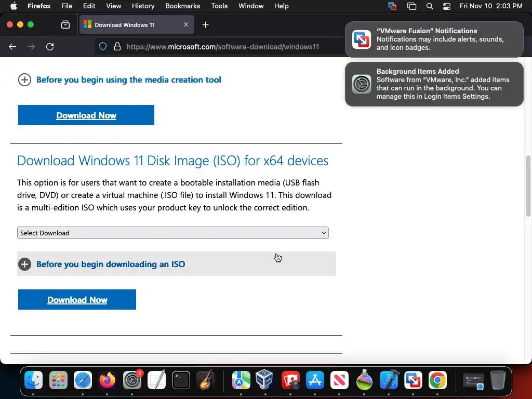532x399 pixels.
Task: Open the Window menu
Action: 251,6
